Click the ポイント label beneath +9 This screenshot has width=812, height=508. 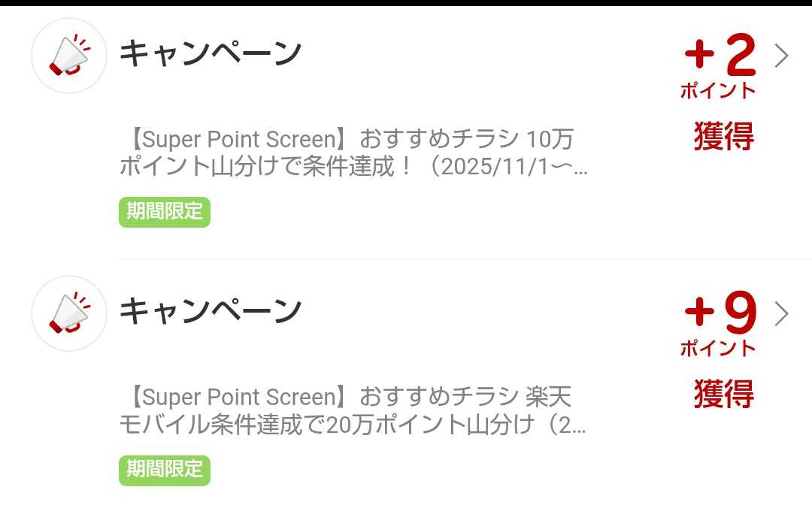point(718,349)
